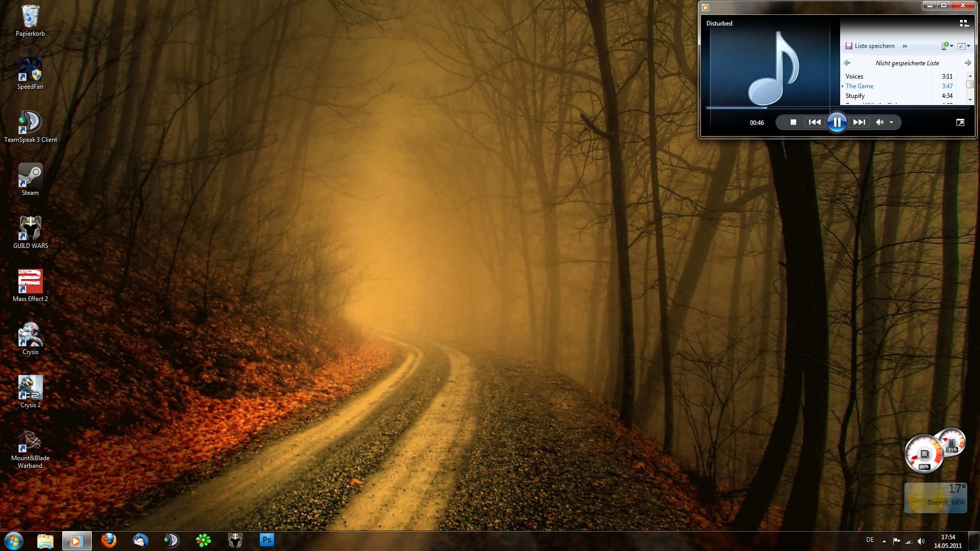Go to next playlist with forward arrow
This screenshot has width=980, height=551.
(967, 63)
